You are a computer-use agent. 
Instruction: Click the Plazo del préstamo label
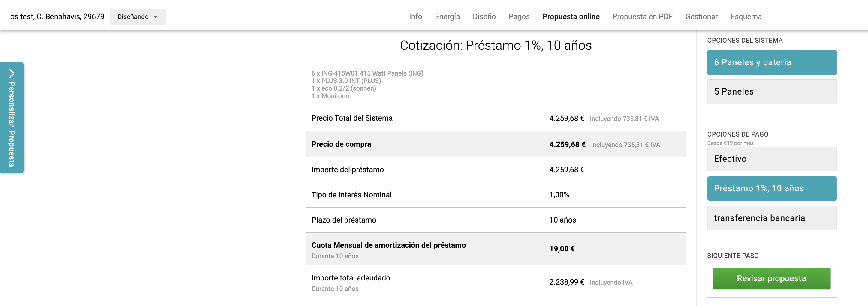coord(344,220)
